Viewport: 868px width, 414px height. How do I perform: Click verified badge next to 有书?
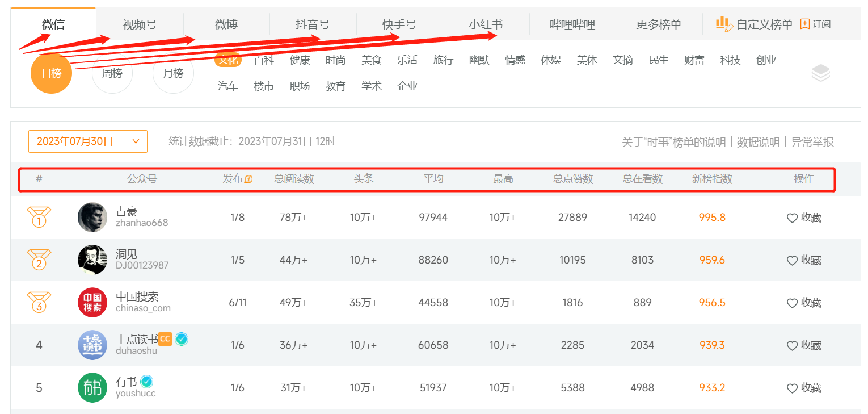(x=147, y=381)
